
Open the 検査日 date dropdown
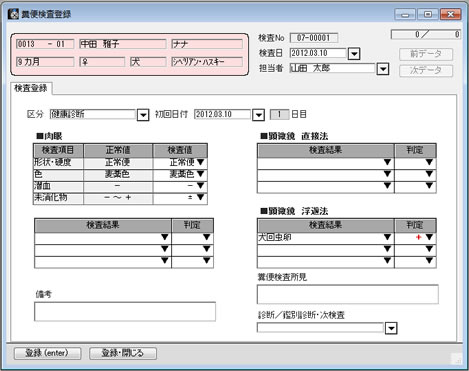pyautogui.click(x=354, y=54)
